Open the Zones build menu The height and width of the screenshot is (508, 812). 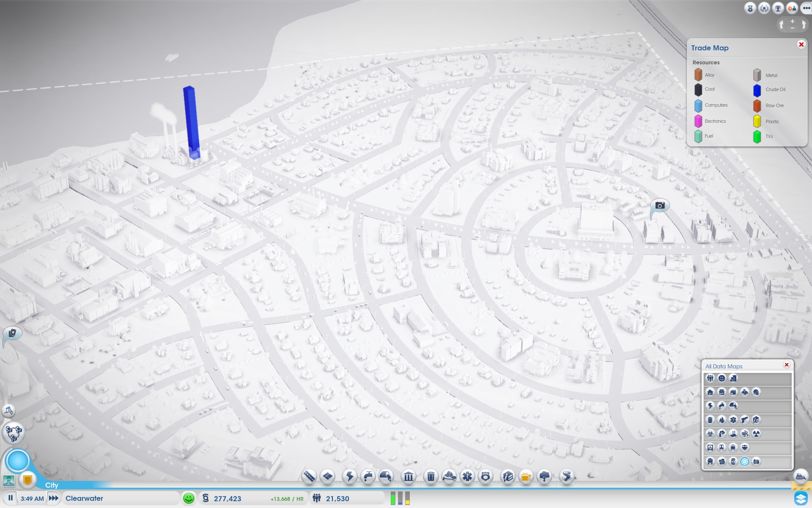coord(328,477)
